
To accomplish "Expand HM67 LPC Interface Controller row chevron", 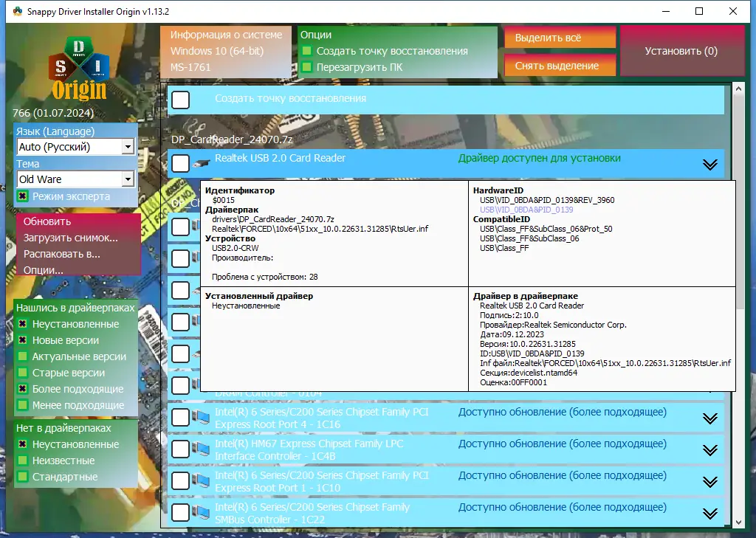I will point(709,450).
